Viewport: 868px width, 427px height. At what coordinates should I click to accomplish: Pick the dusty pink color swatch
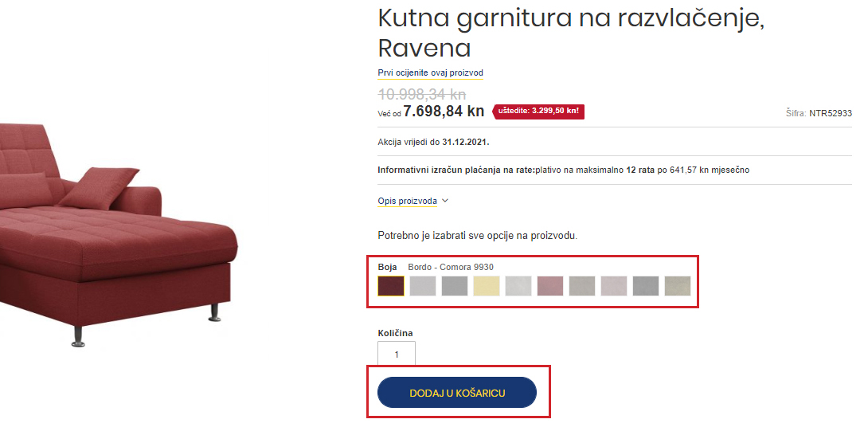click(x=550, y=286)
